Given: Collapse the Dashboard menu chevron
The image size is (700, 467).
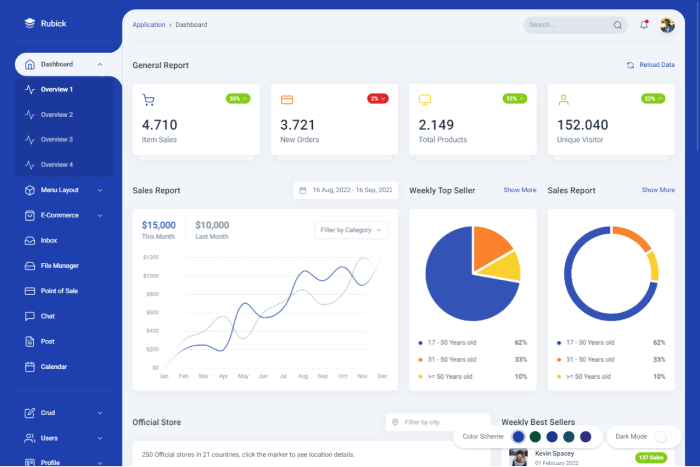Looking at the screenshot, I should [x=100, y=64].
